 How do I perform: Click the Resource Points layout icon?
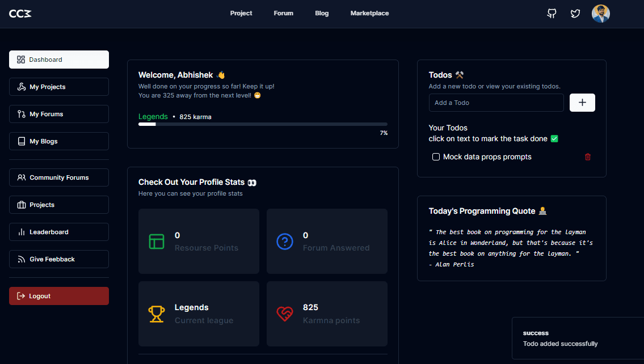(157, 242)
